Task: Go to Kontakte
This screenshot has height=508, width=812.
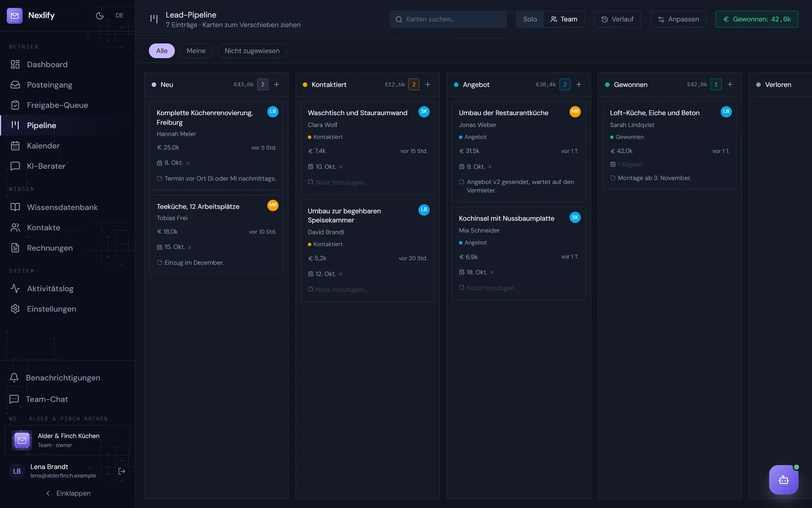Action: (67, 228)
